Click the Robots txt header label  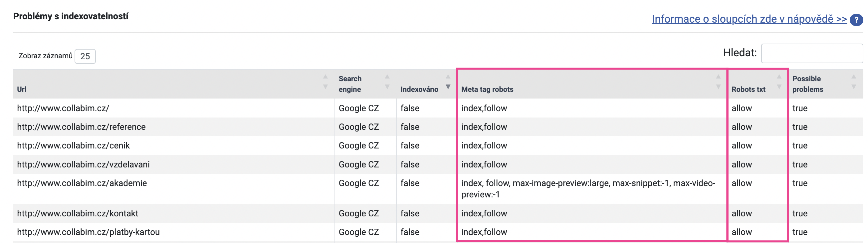pyautogui.click(x=749, y=89)
